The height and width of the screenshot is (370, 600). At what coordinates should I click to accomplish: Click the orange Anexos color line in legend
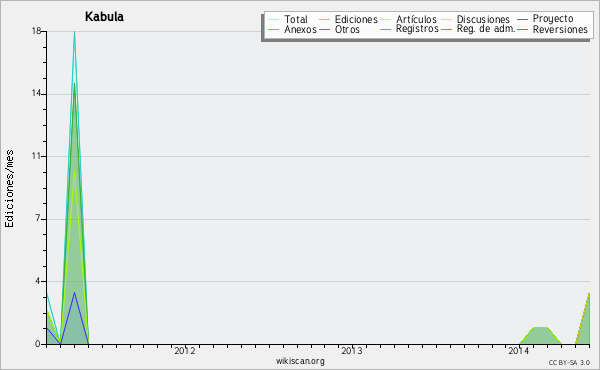[274, 29]
